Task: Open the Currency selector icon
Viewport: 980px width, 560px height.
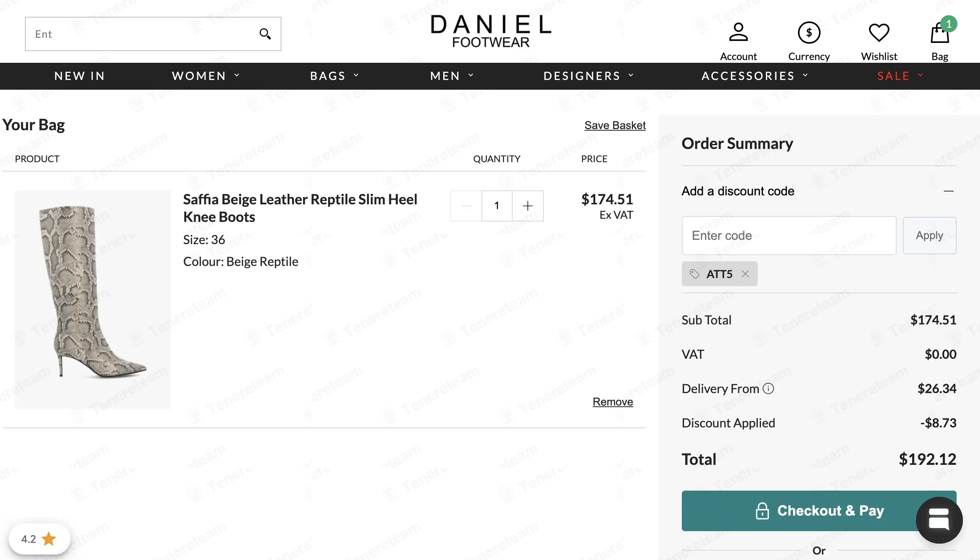Action: (x=809, y=32)
